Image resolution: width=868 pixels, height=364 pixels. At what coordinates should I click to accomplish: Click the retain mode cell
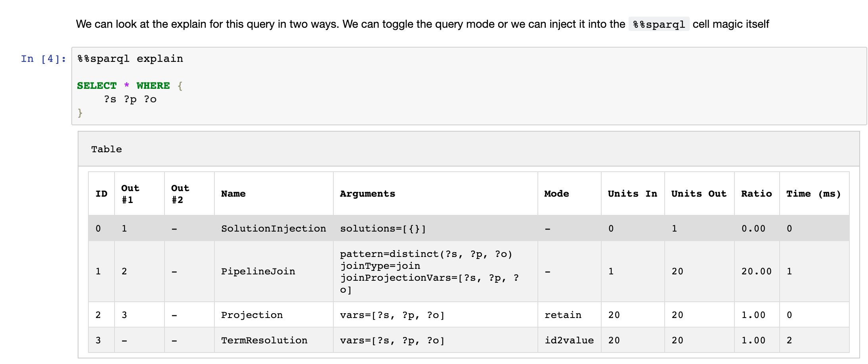pos(563,315)
